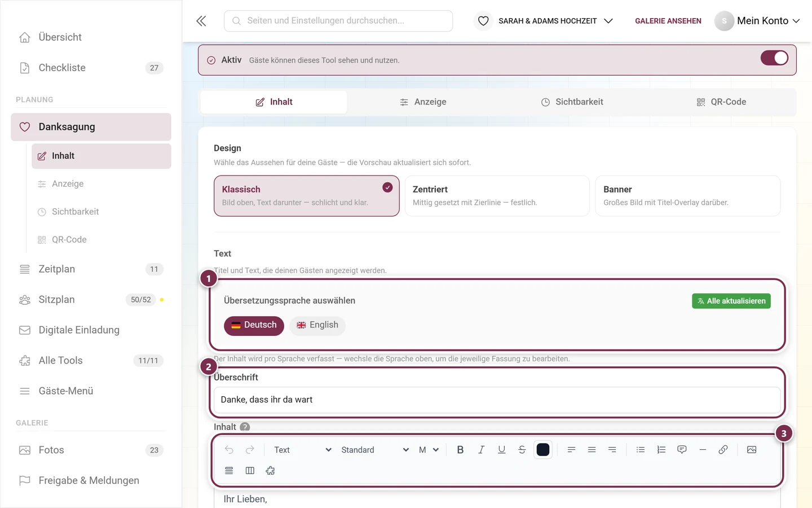The image size is (812, 508).
Task: Toggle bold formatting
Action: pos(460,450)
